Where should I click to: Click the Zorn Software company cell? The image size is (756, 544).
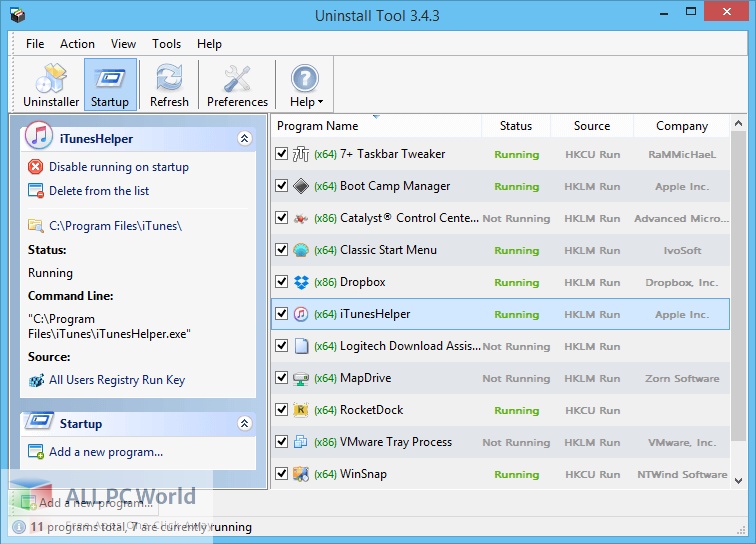point(682,379)
